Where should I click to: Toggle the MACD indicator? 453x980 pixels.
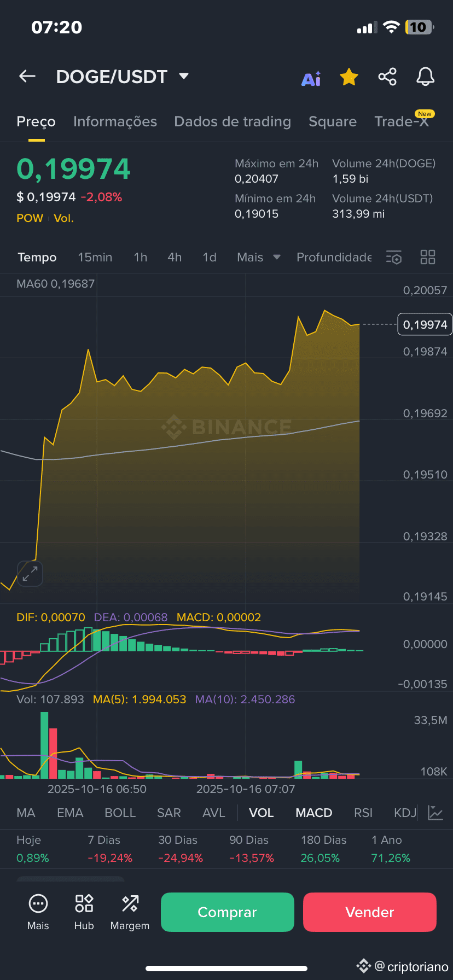(x=314, y=813)
